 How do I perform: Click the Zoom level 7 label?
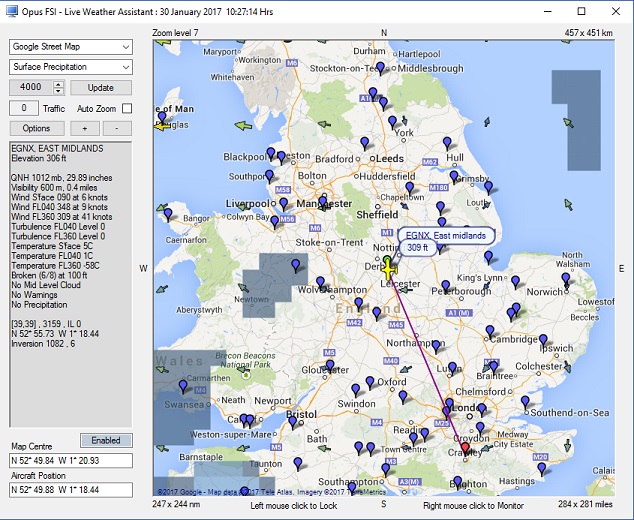[x=175, y=33]
